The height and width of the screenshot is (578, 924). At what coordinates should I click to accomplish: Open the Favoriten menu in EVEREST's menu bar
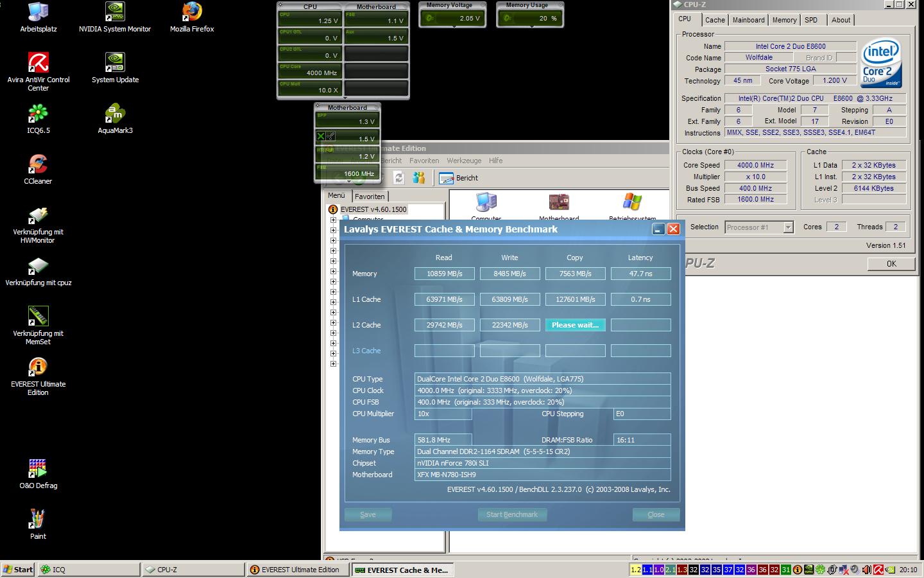pyautogui.click(x=424, y=161)
